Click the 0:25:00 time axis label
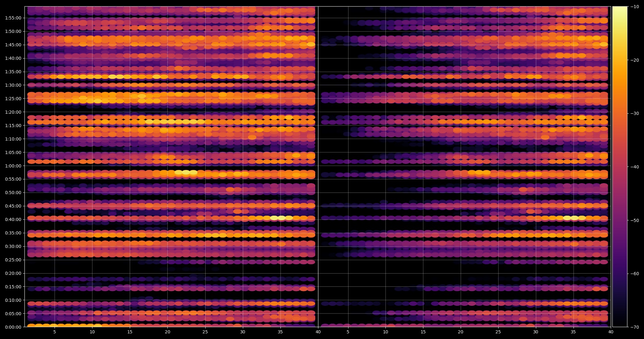Image resolution: width=644 pixels, height=339 pixels. [x=13, y=260]
